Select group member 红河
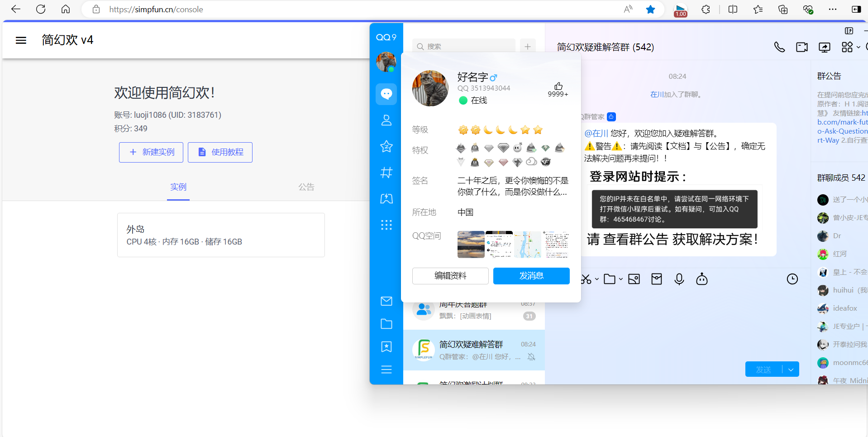The height and width of the screenshot is (437, 868). click(x=839, y=254)
